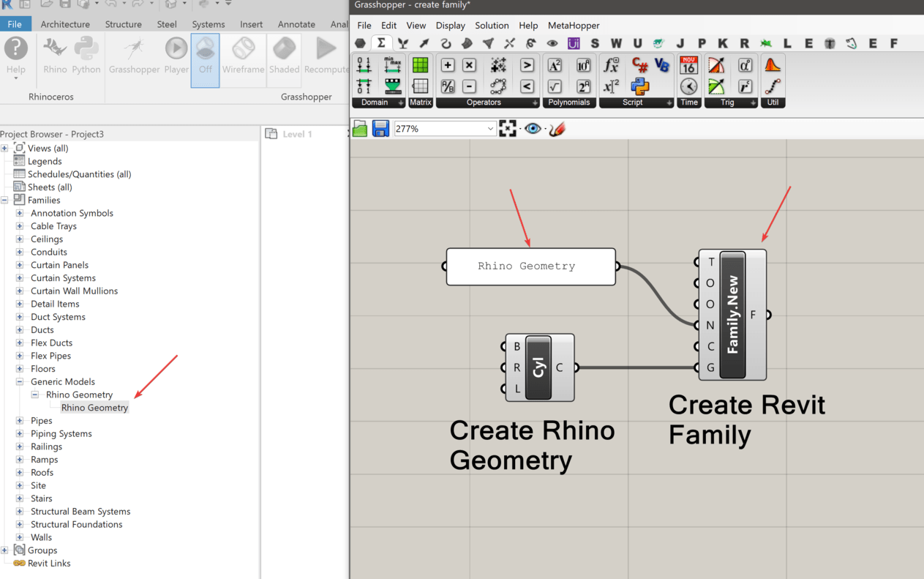Viewport: 924px width, 579px height.
Task: Open the Grasshopper File menu
Action: click(x=364, y=26)
